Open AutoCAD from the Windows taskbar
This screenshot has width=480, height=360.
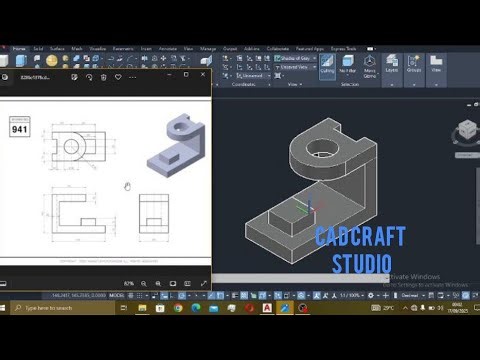(x=267, y=308)
